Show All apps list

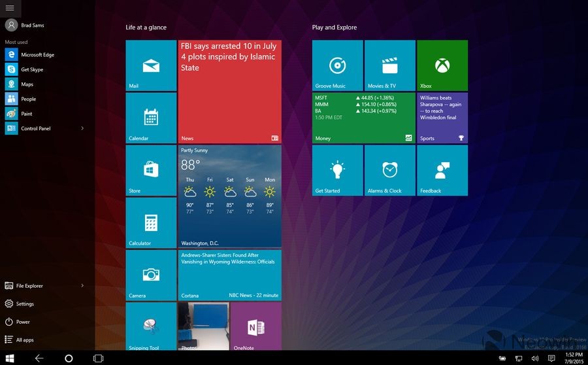[19, 339]
